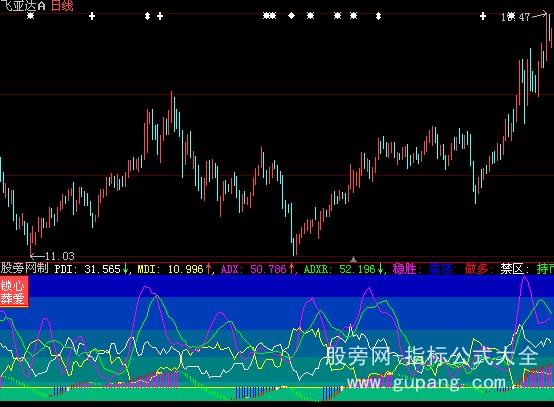
Task: Click the MDI value 10.996
Action: tap(185, 269)
